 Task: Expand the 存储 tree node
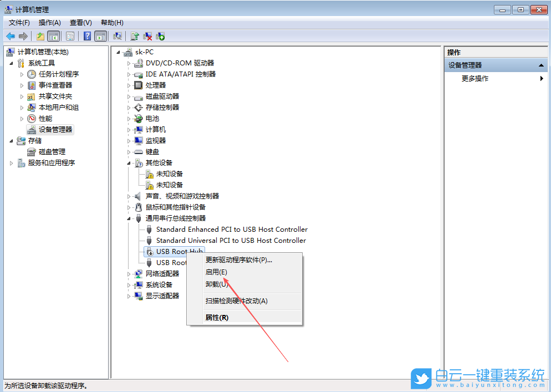pos(11,140)
